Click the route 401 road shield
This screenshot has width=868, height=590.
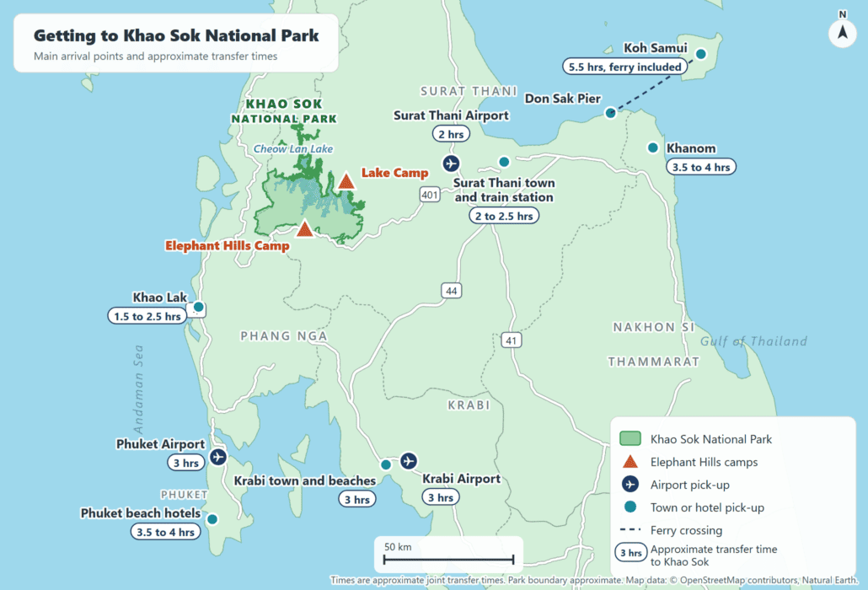(x=430, y=195)
